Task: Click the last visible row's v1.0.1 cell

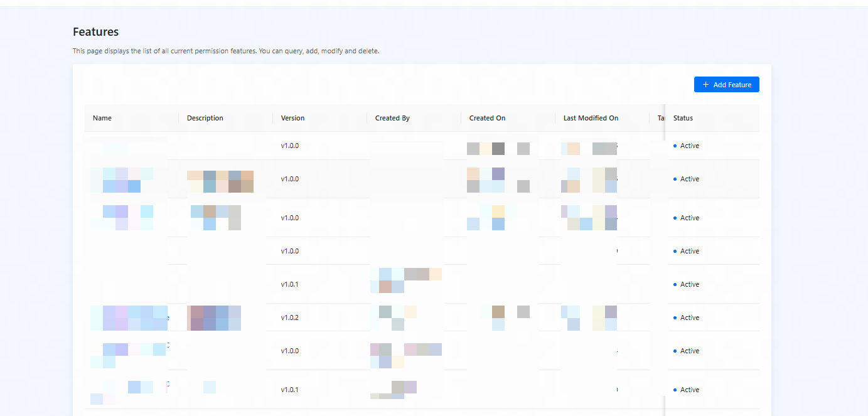Action: tap(290, 390)
